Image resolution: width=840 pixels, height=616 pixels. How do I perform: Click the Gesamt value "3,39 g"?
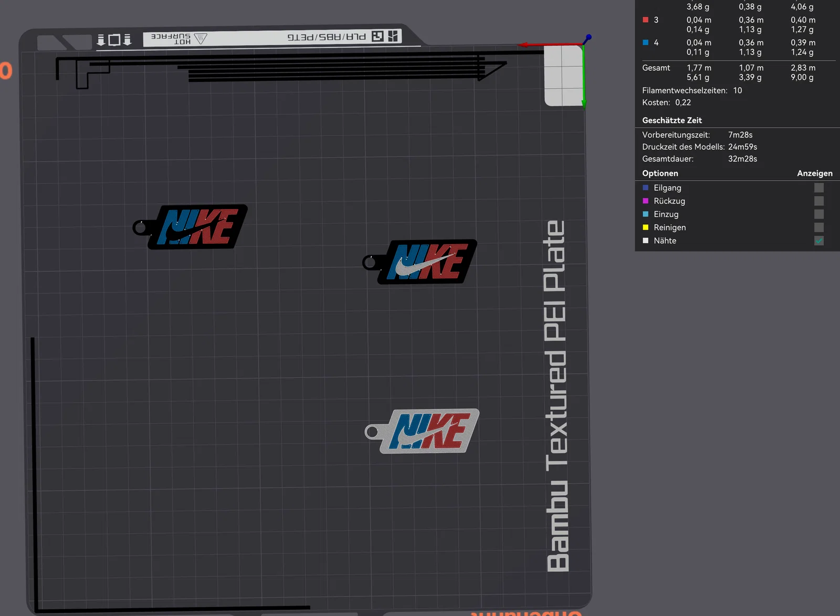(x=750, y=77)
